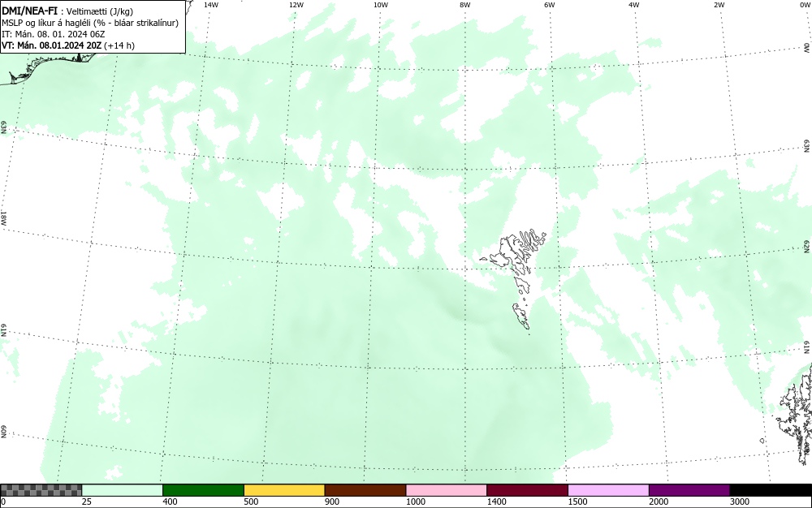Click the '18W' label on left edge

point(3,217)
